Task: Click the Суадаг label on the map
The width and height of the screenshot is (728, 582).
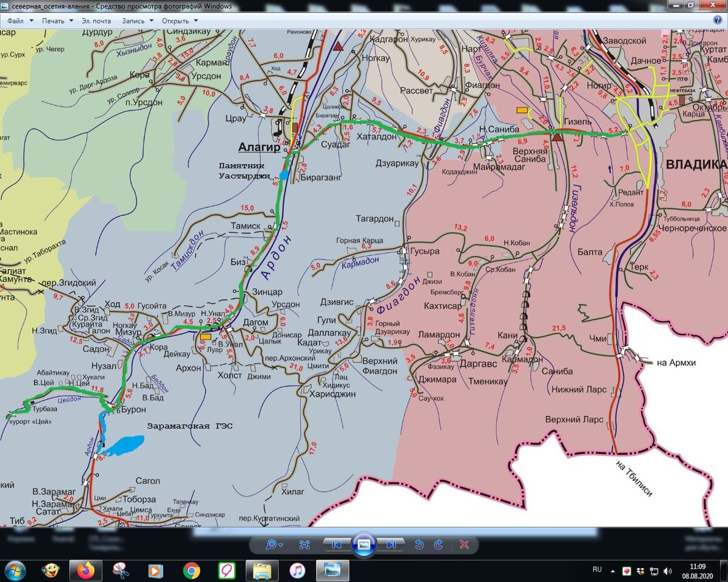Action: [x=335, y=144]
